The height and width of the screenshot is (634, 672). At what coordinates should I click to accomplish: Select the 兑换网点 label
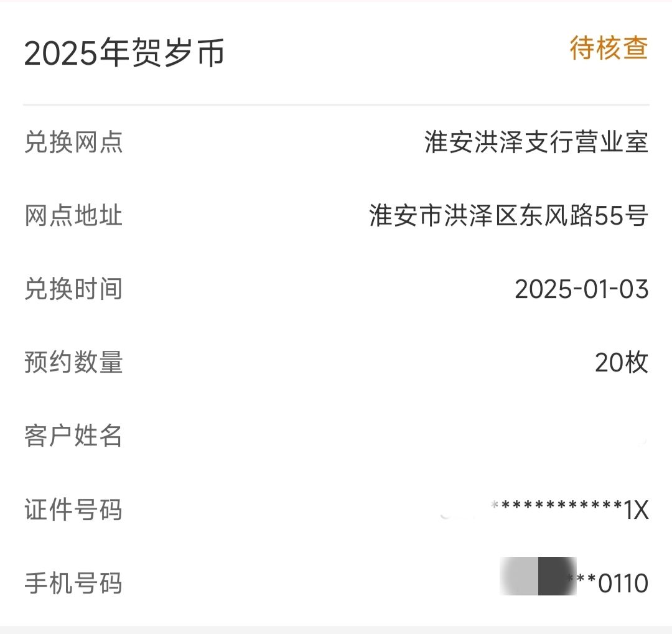[x=73, y=142]
